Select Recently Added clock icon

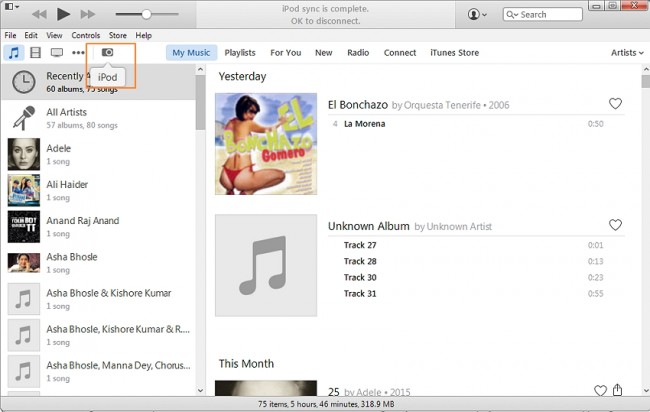[x=24, y=82]
